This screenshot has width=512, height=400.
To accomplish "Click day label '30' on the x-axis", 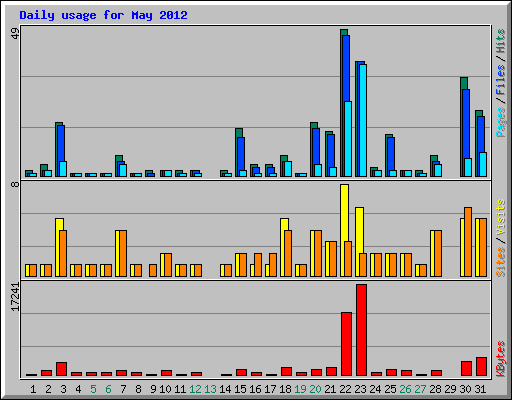I will pos(465,389).
